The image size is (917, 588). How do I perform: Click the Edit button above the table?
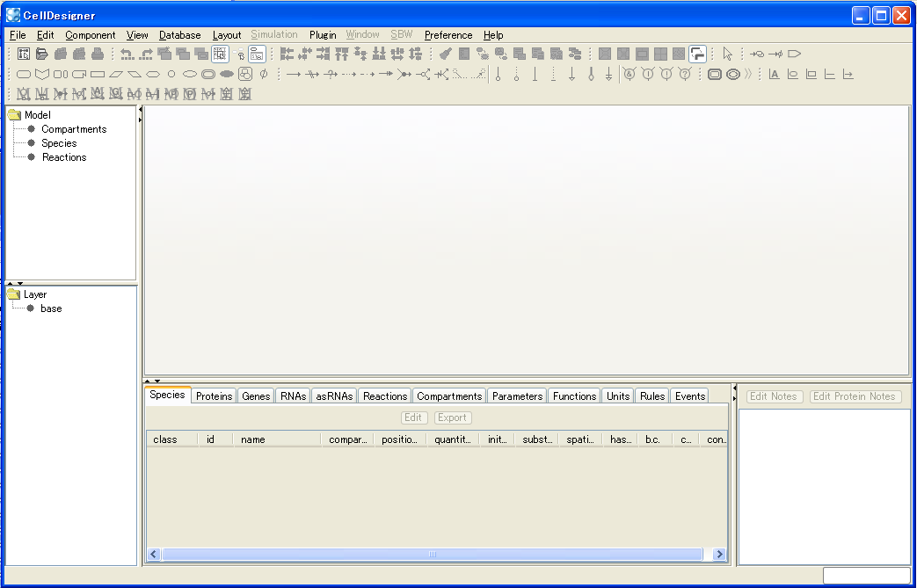tap(413, 417)
